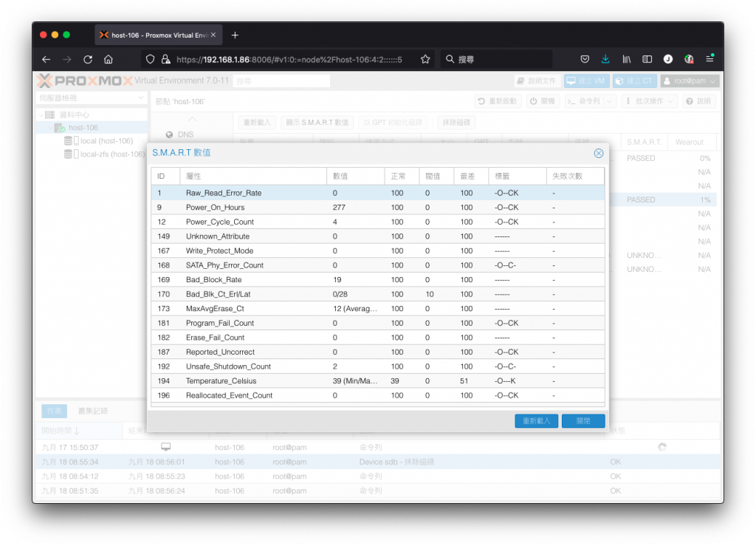Switch to the tasks tab in the log panel

[x=54, y=411]
